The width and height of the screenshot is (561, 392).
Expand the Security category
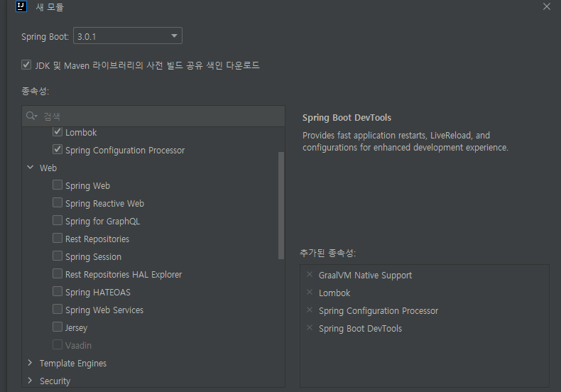click(31, 381)
